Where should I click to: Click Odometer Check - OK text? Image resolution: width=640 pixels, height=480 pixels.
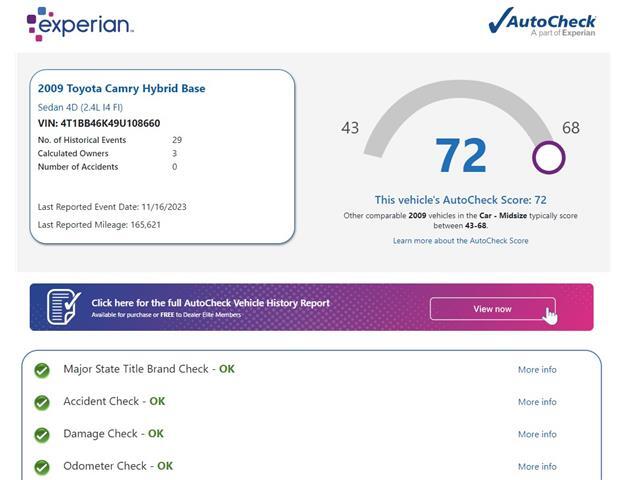pyautogui.click(x=118, y=466)
